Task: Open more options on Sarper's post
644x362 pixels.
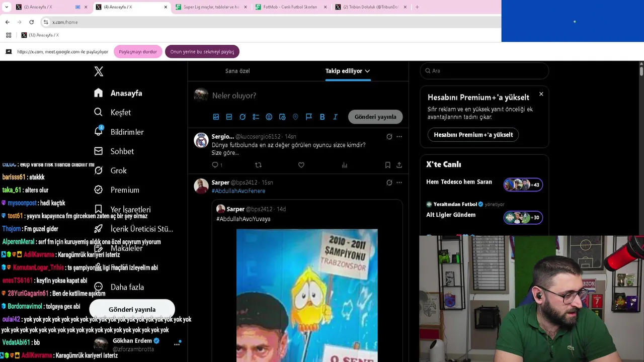Action: 399,183
